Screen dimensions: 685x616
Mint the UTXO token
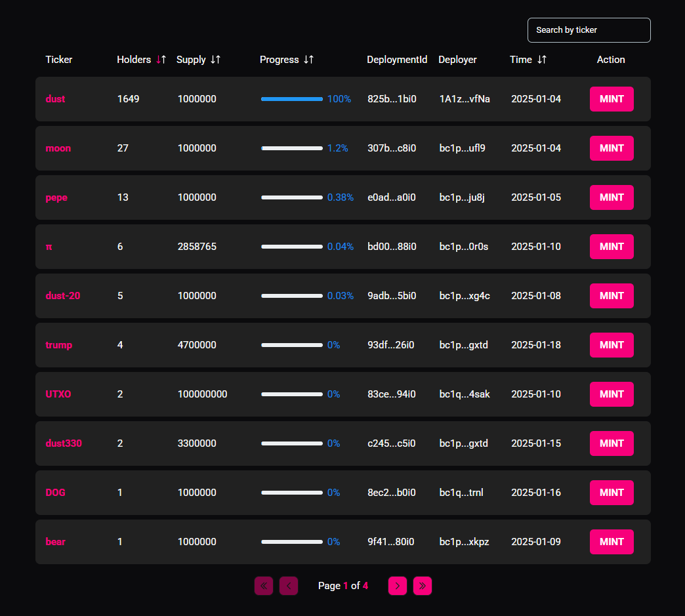(612, 394)
